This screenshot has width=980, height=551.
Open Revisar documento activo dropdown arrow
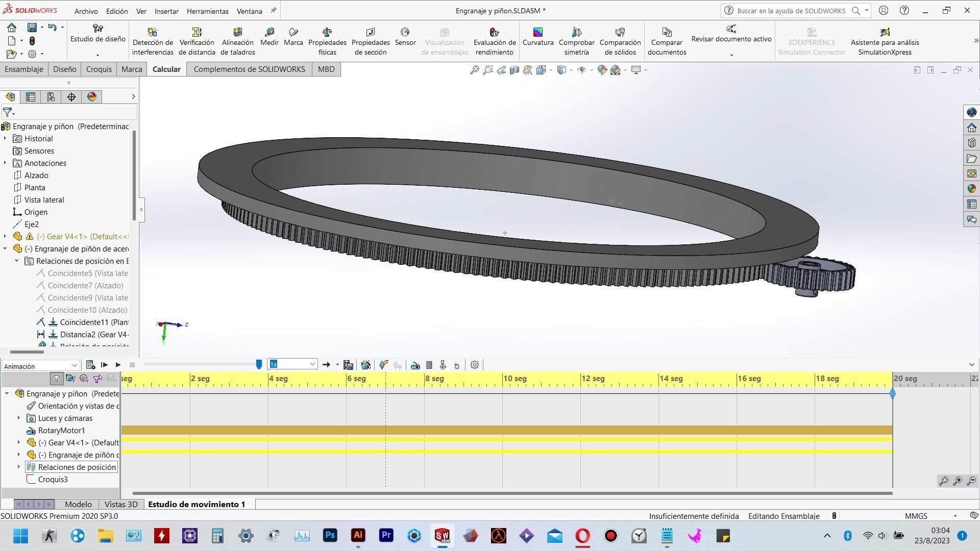731,55
